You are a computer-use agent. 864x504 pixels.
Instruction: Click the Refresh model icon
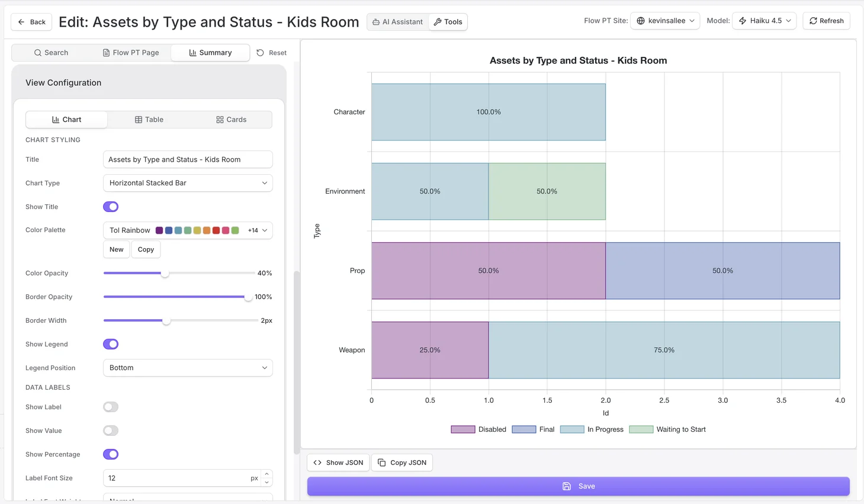click(x=814, y=20)
